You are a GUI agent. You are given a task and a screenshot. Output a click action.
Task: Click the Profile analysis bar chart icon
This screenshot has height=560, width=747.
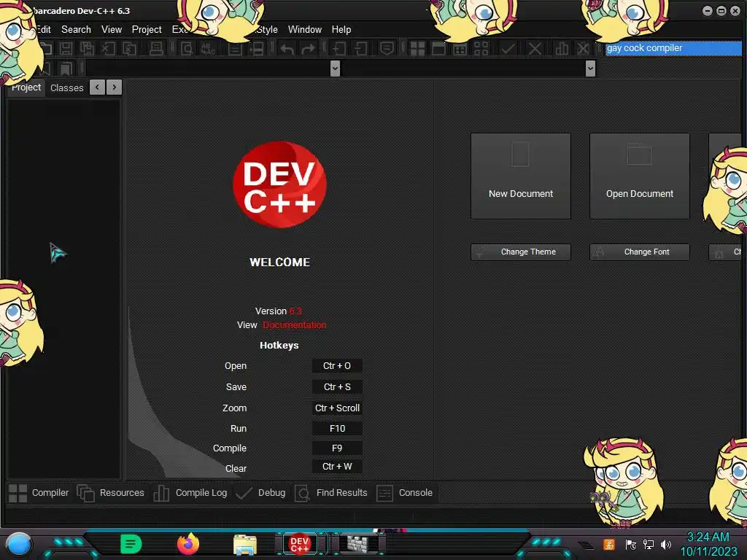[562, 49]
